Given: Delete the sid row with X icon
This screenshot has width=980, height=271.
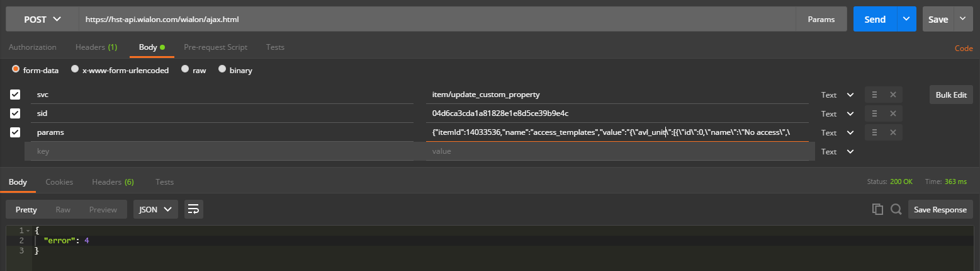Looking at the screenshot, I should 893,113.
